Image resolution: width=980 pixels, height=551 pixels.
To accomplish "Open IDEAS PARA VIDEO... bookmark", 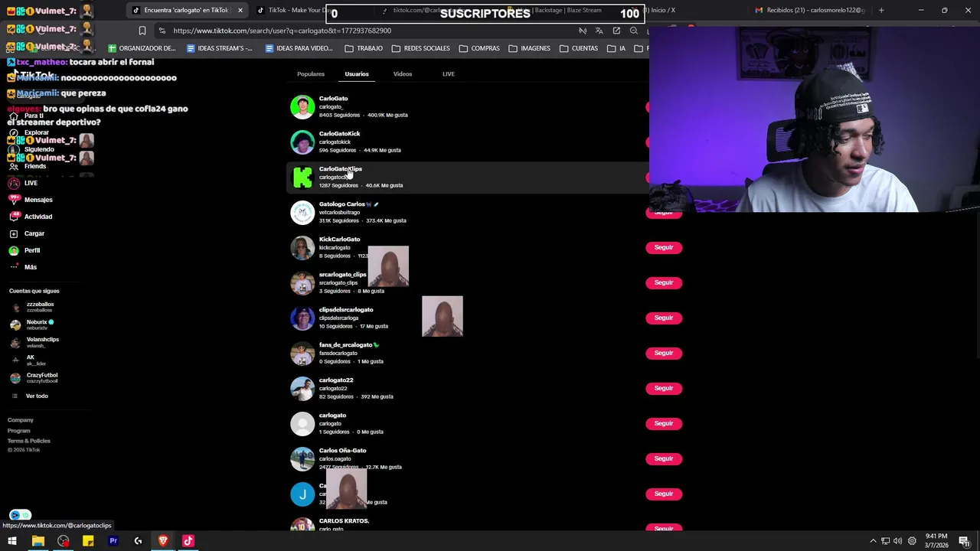I will tap(299, 48).
